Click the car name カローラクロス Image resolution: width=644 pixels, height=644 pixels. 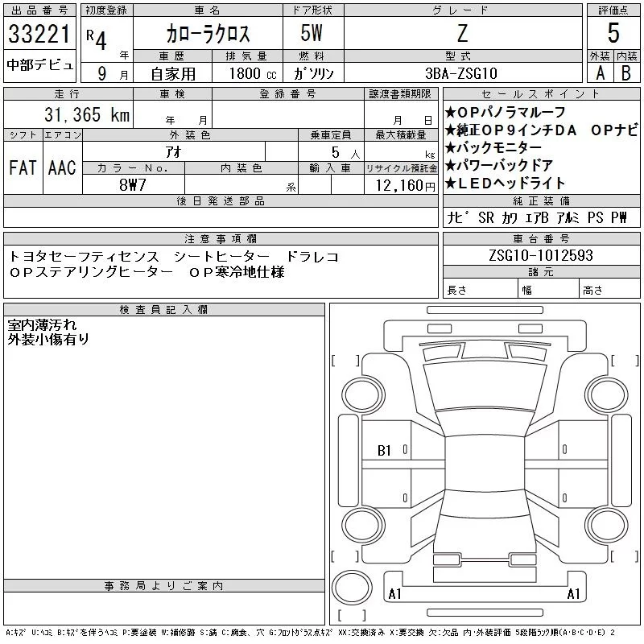207,34
